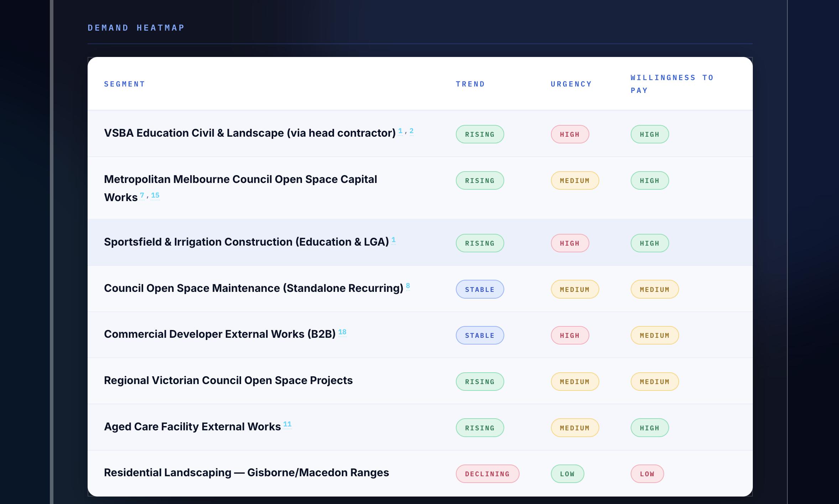Click HIGH willingness badge in VSBA Education row
Image resolution: width=839 pixels, height=504 pixels.
coord(650,134)
